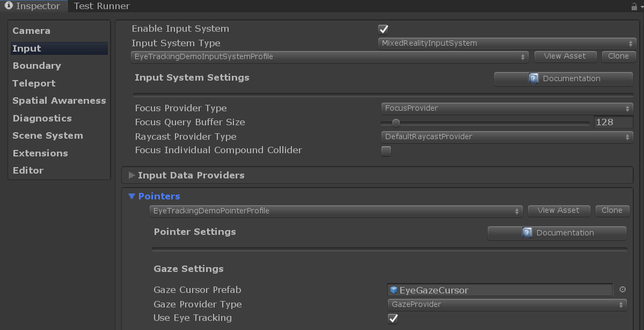
Task: Click the Inspector tab info icon
Action: click(9, 6)
